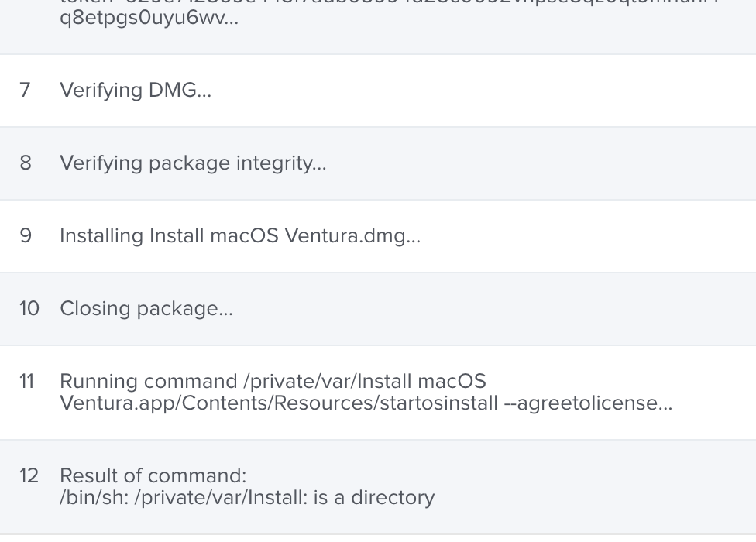Click the 'Running command /private/var/Install macOS' text
The image size is (756, 542).
(273, 382)
